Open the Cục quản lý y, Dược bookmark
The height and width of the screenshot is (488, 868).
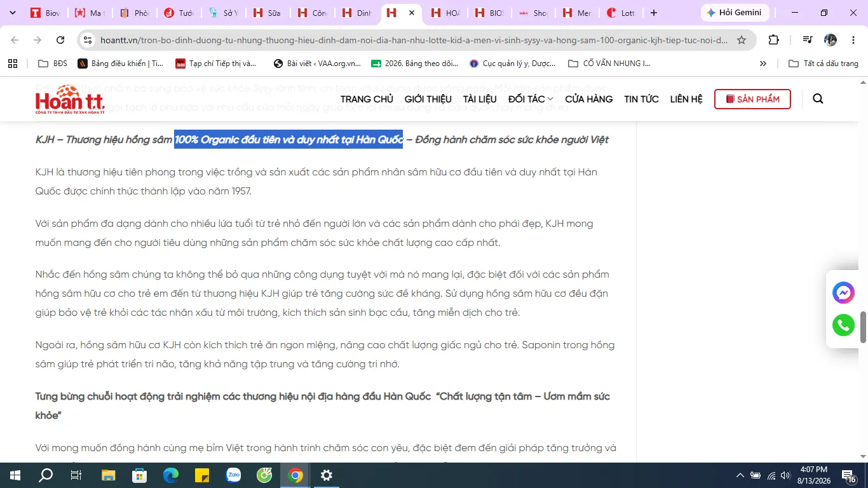pyautogui.click(x=512, y=64)
